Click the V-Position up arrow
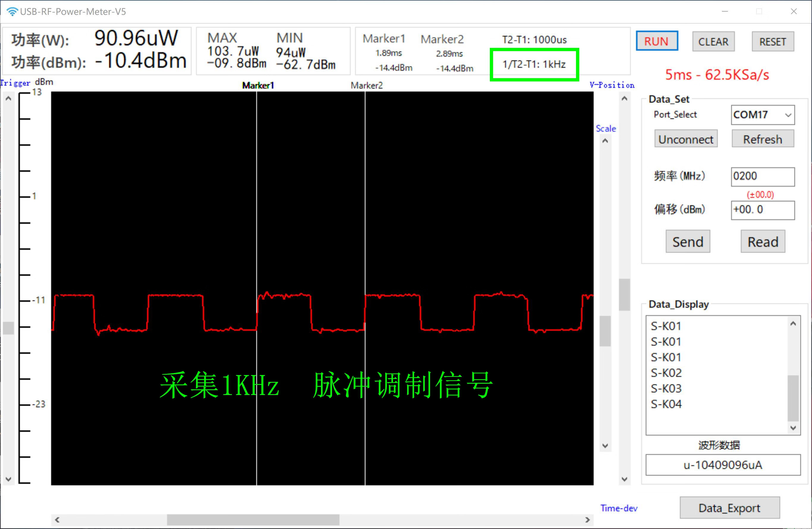812x529 pixels. coord(624,99)
